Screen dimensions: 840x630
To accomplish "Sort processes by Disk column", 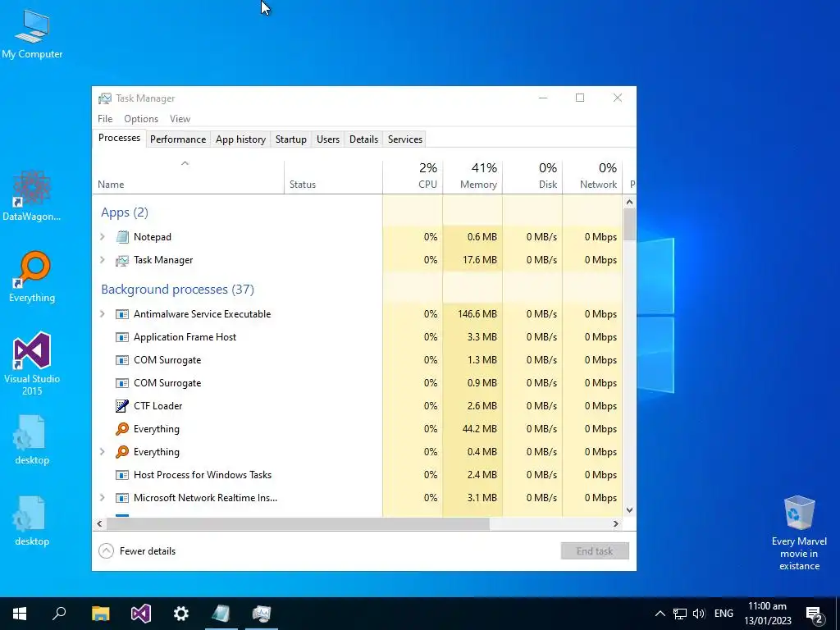I will 532,177.
